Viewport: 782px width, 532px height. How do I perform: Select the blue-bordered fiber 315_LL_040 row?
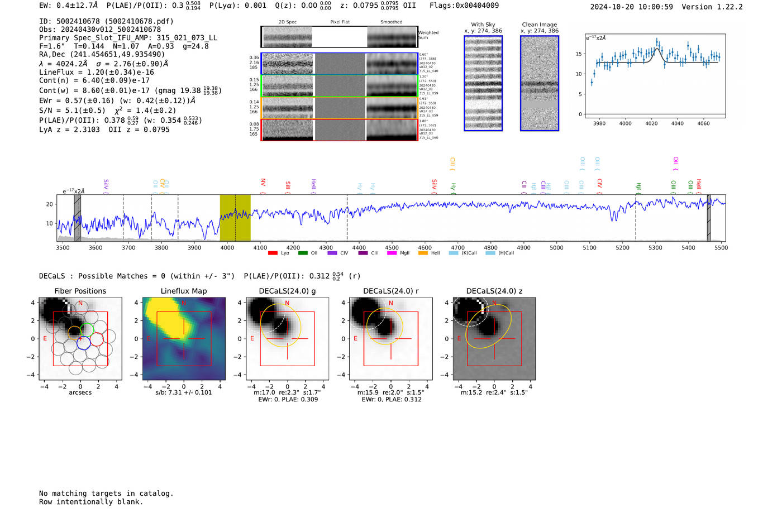click(x=340, y=64)
